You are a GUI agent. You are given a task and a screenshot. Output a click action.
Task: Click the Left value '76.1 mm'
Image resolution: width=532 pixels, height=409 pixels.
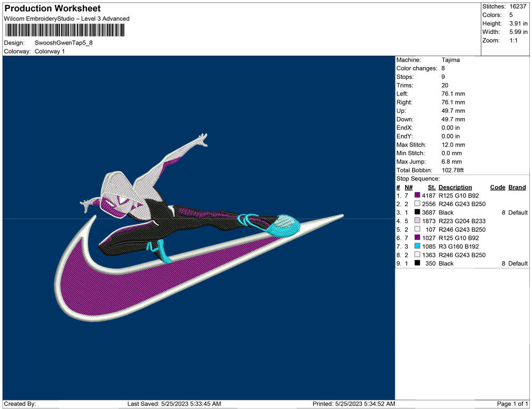click(454, 94)
